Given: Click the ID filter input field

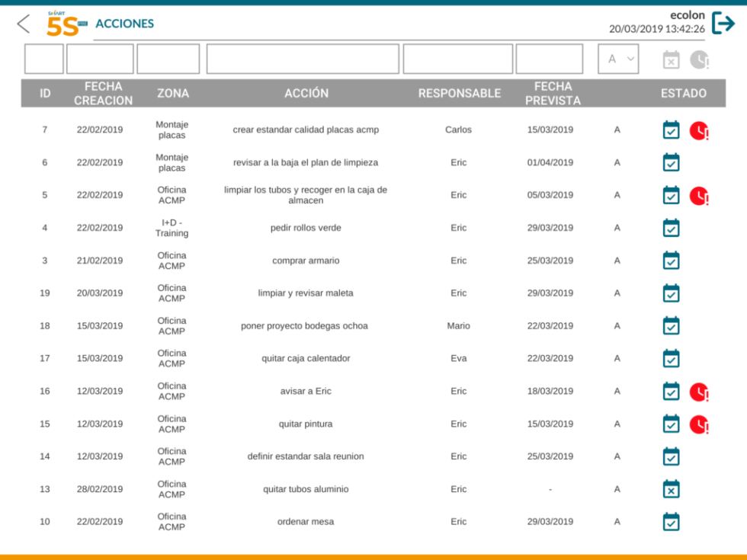Looking at the screenshot, I should pos(44,59).
